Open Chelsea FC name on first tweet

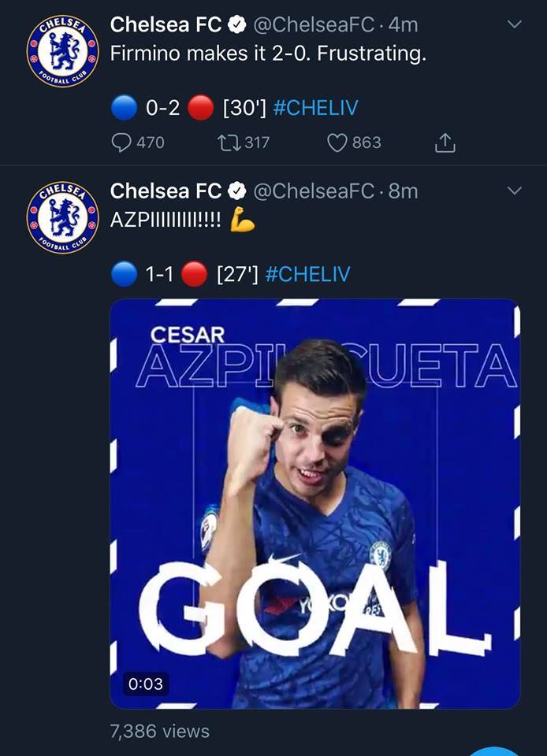point(166,24)
